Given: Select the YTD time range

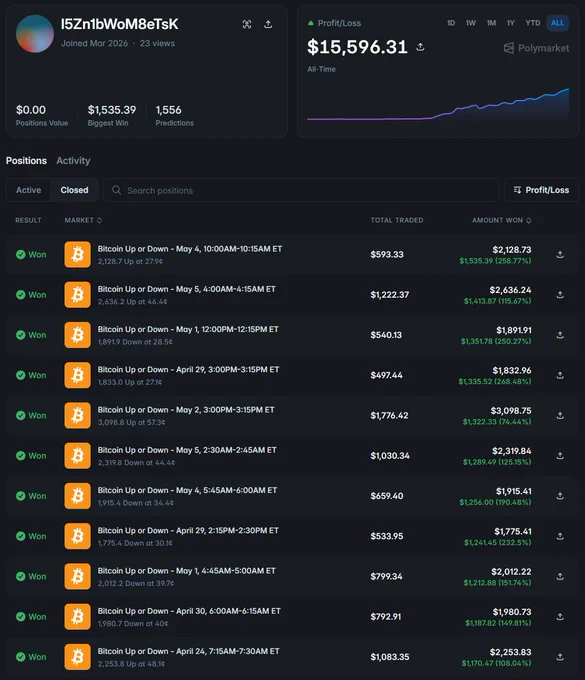Looking at the screenshot, I should 533,23.
